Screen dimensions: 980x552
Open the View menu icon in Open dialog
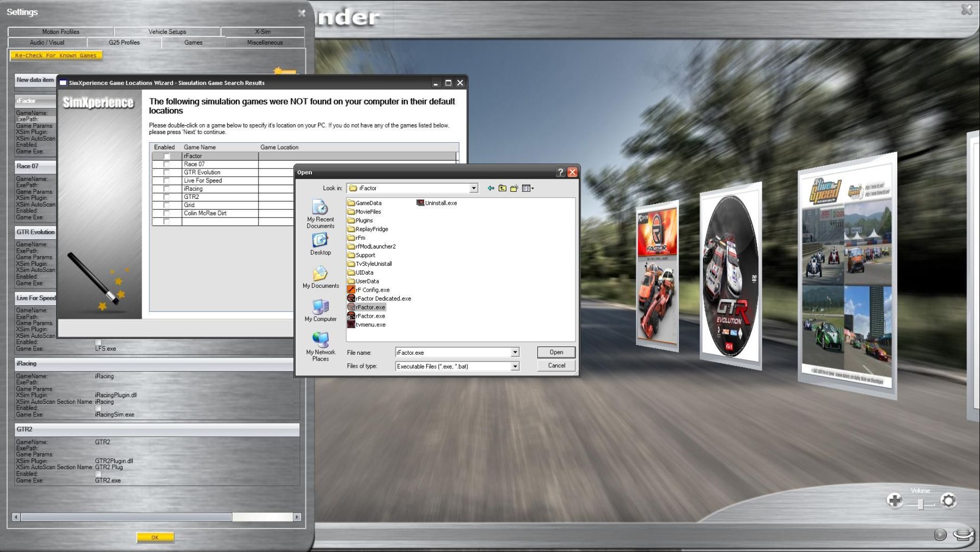tap(528, 188)
